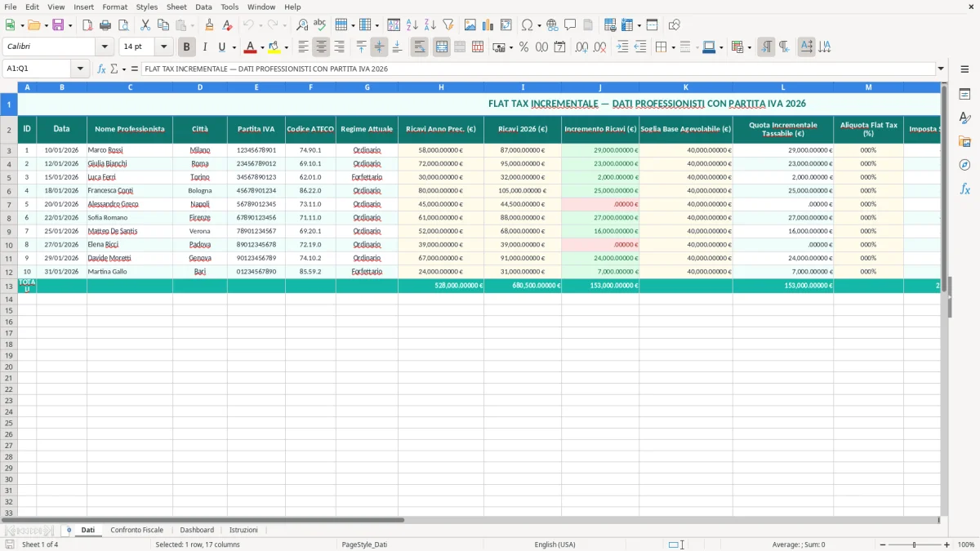Click the Insert Hyperlink icon
This screenshot has width=980, height=551.
pos(552,25)
